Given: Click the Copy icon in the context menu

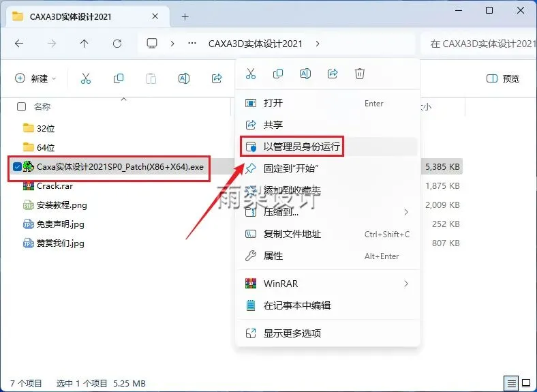Looking at the screenshot, I should tap(278, 74).
